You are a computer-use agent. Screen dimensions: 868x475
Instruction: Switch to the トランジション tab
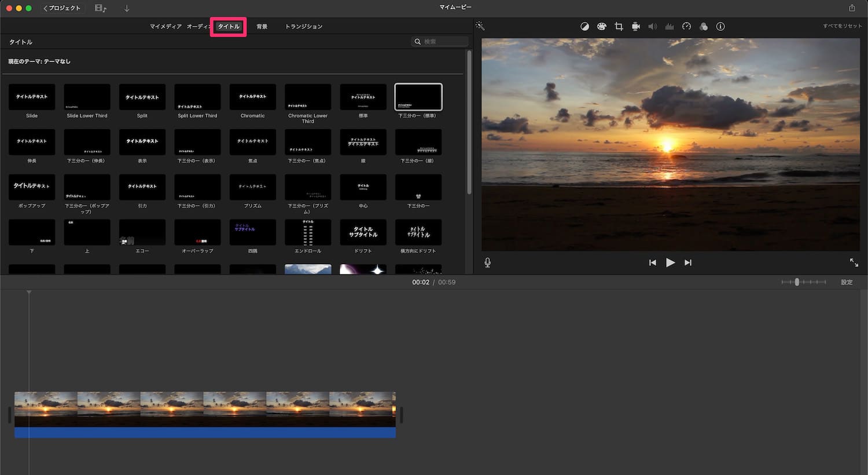point(303,27)
